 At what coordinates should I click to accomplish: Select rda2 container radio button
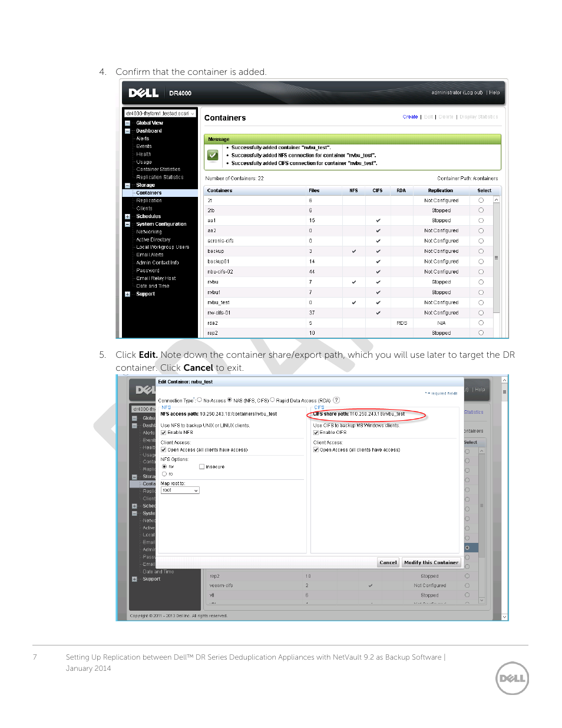481,323
